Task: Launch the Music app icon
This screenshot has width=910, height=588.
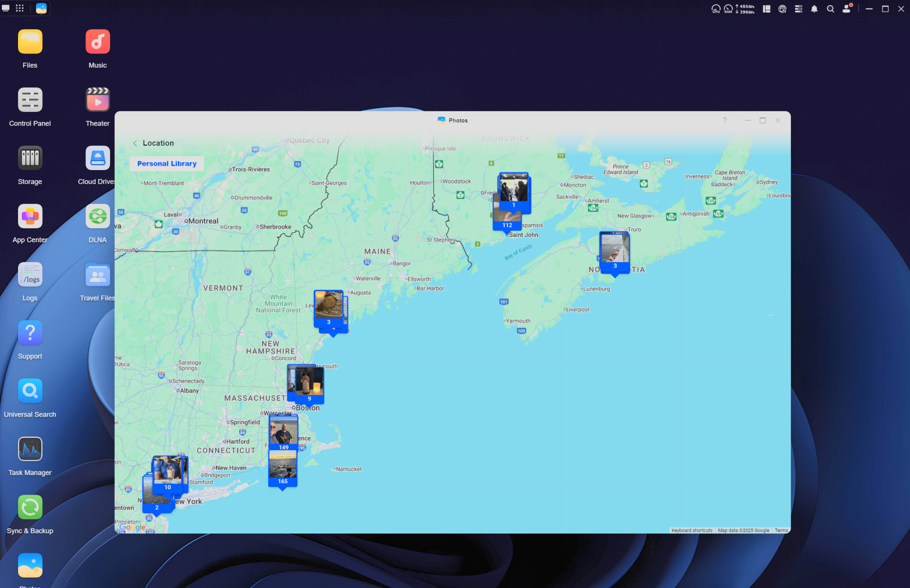Action: (x=98, y=42)
